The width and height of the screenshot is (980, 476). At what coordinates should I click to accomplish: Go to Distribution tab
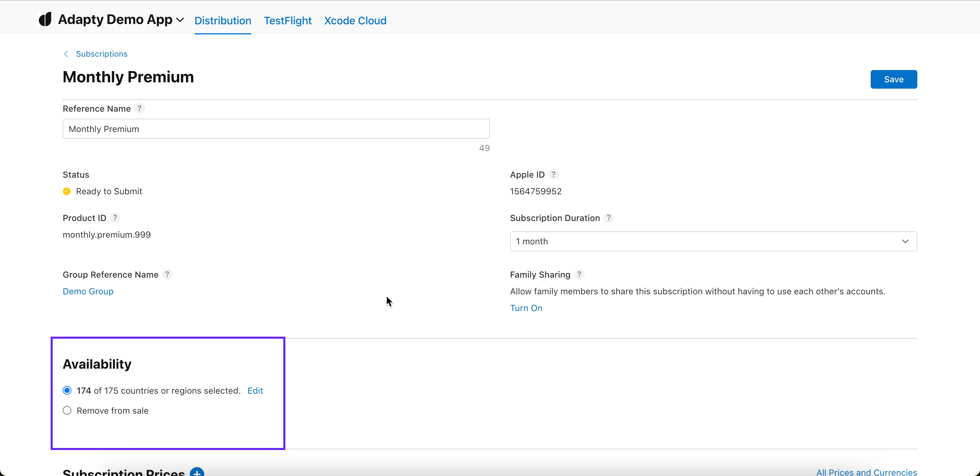tap(223, 21)
